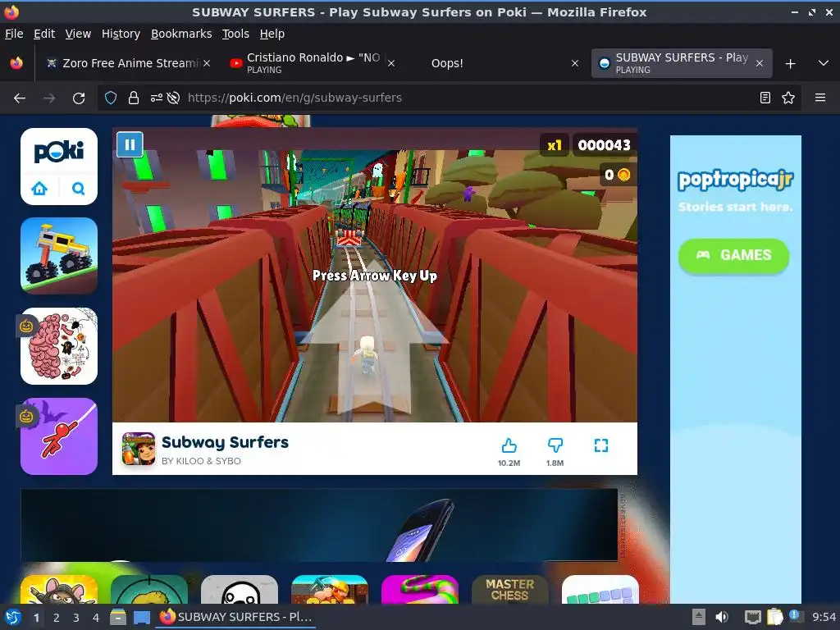Open the mouse character game thumbnail
840x630 pixels.
(59, 589)
